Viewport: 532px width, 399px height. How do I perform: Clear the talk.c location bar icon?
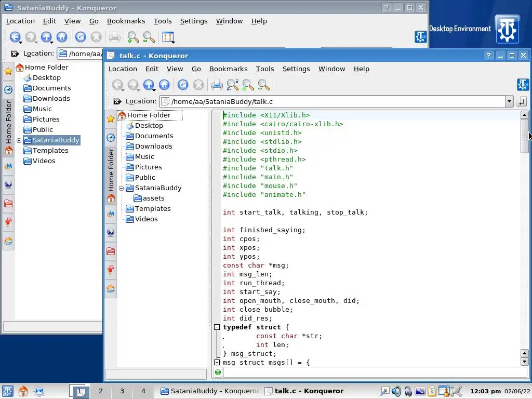tap(117, 101)
